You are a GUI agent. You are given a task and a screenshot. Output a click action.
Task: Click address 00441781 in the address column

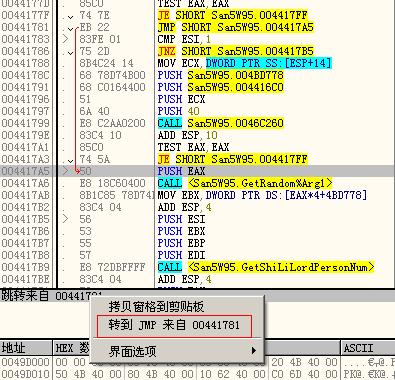(25, 27)
